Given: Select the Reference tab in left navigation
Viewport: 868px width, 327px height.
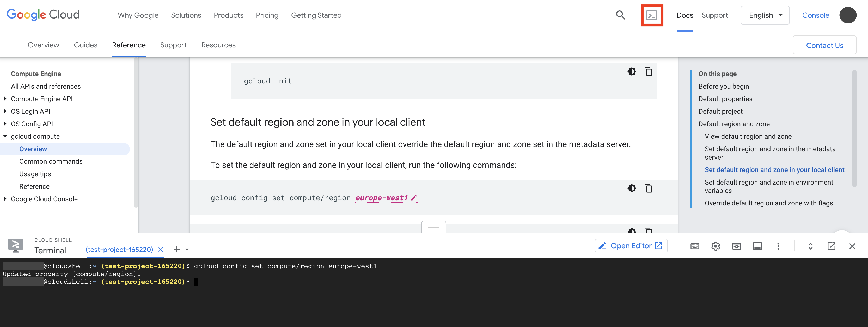Looking at the screenshot, I should [34, 186].
